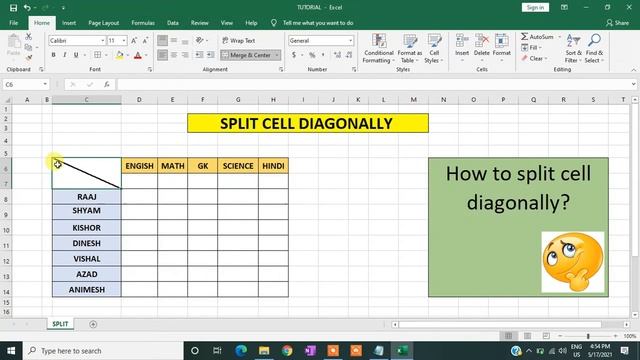The width and height of the screenshot is (640, 360).
Task: Open the Name Box dropdown arrow
Action: pyautogui.click(x=45, y=84)
